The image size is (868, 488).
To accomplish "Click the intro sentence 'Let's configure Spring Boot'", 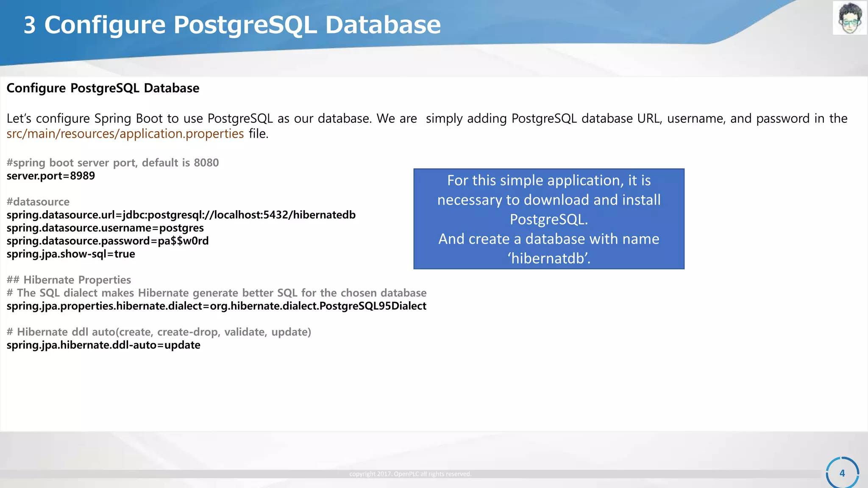I will [427, 126].
